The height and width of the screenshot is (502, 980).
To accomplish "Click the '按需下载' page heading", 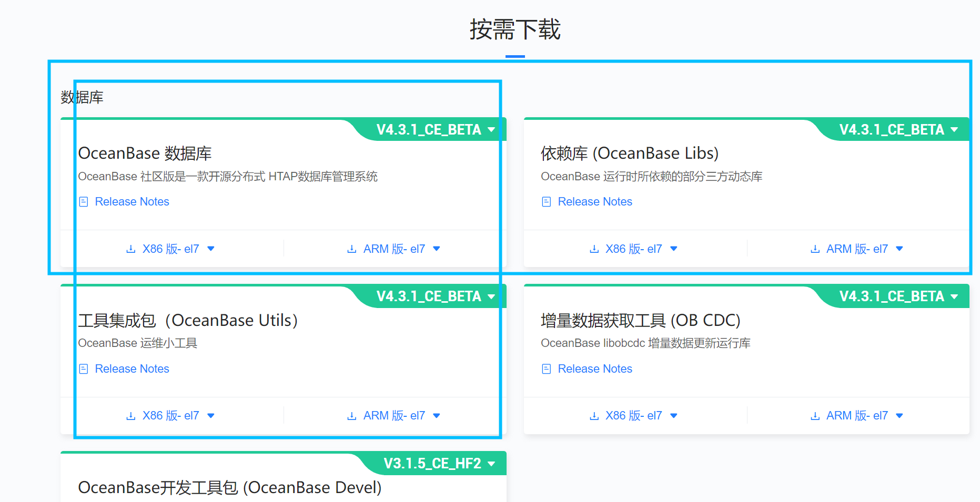I will click(515, 29).
